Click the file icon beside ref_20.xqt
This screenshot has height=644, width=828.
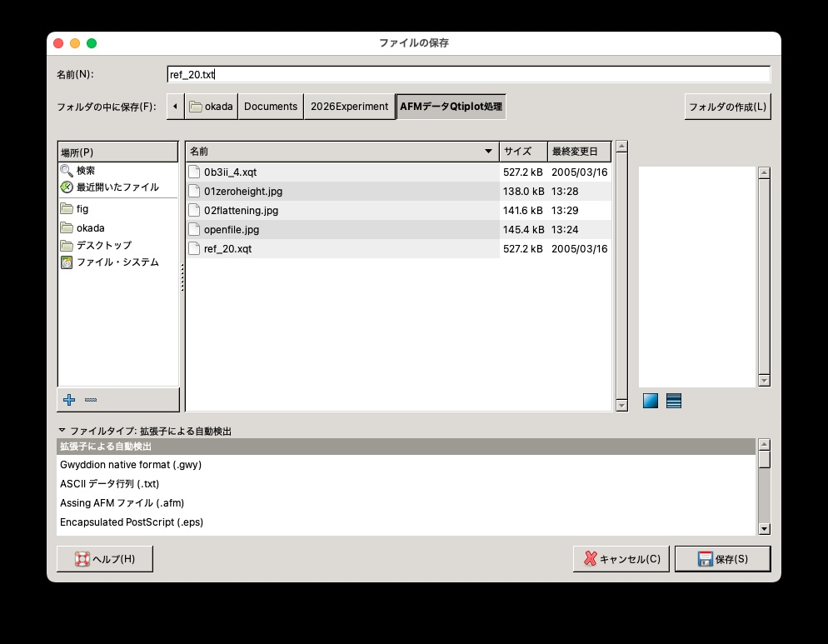coord(194,248)
